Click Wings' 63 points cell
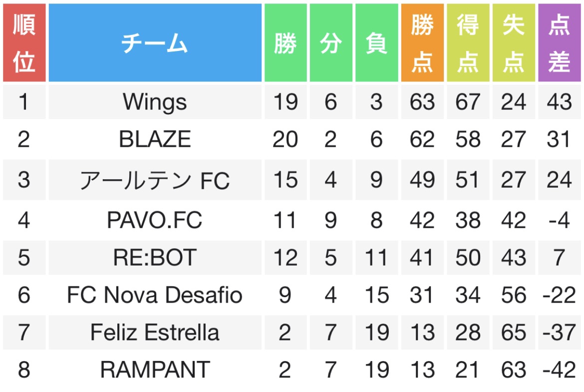Screen dimensions: 584x392 point(422,102)
